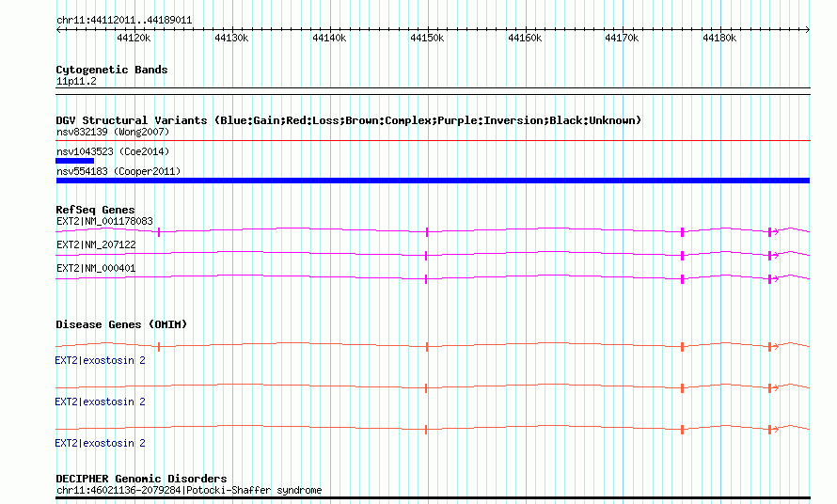The height and width of the screenshot is (504, 837).
Task: Select the 44150k ruler tick label
Action: point(427,38)
